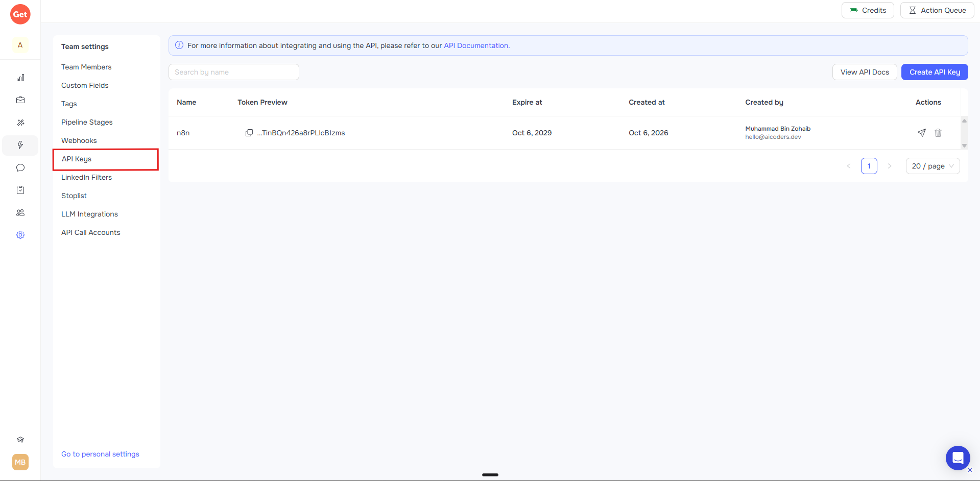Image resolution: width=980 pixels, height=481 pixels.
Task: Open Tags settings
Action: pyautogui.click(x=69, y=104)
